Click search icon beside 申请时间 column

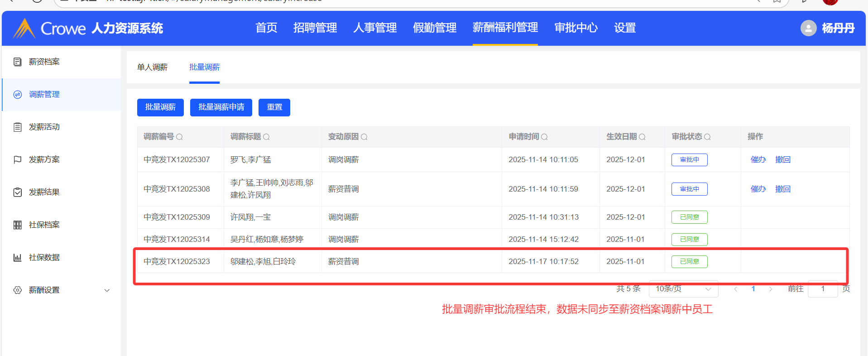coord(544,137)
